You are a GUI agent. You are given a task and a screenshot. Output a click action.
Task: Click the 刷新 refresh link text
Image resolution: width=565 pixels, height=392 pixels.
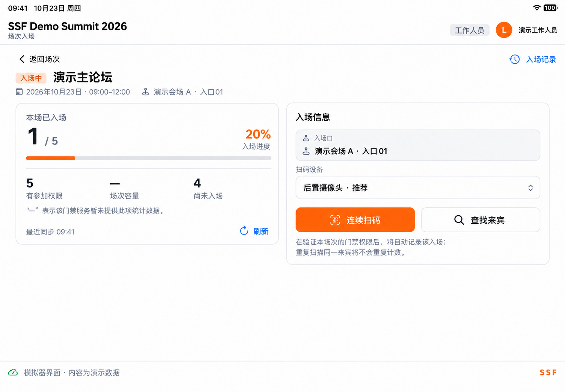point(261,231)
